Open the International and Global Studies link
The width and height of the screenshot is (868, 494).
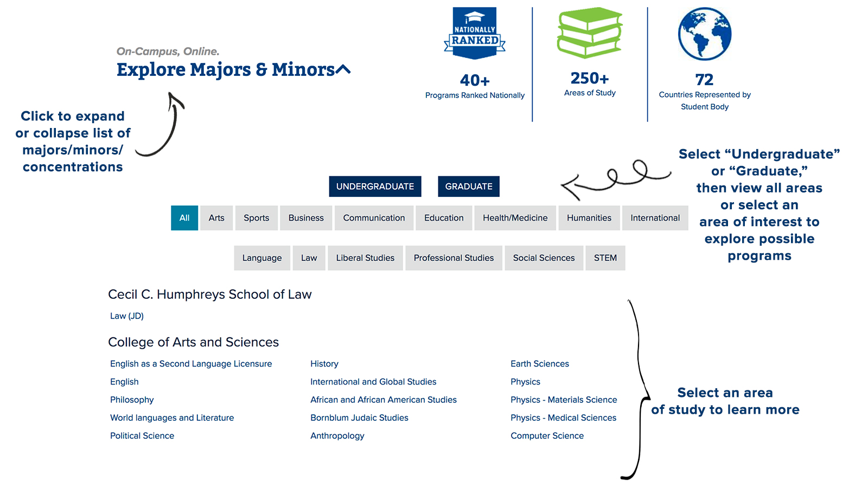373,381
